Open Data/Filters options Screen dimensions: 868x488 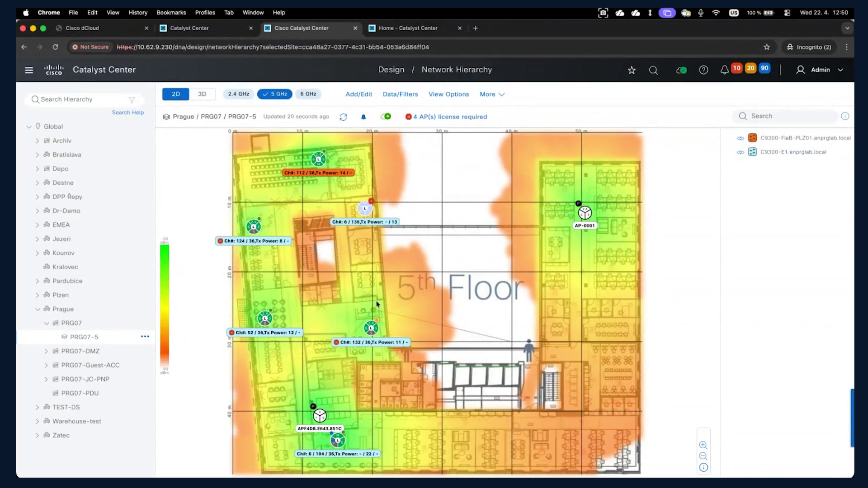(400, 94)
